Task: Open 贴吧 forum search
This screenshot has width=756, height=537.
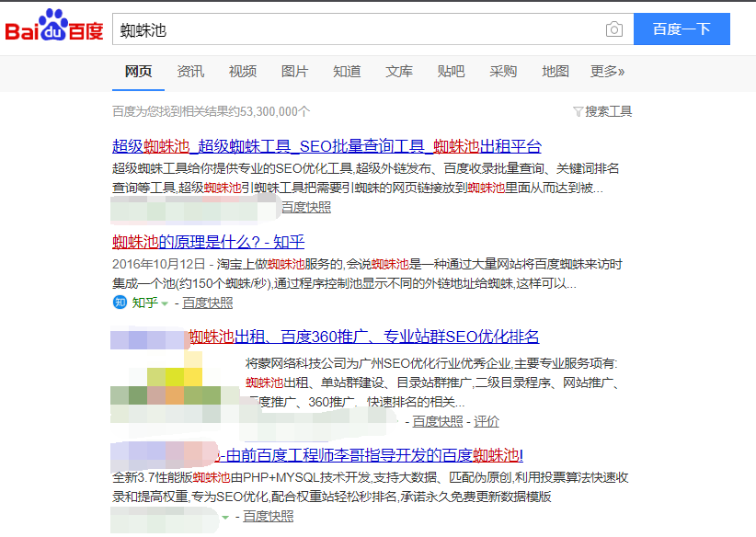Action: pos(451,70)
